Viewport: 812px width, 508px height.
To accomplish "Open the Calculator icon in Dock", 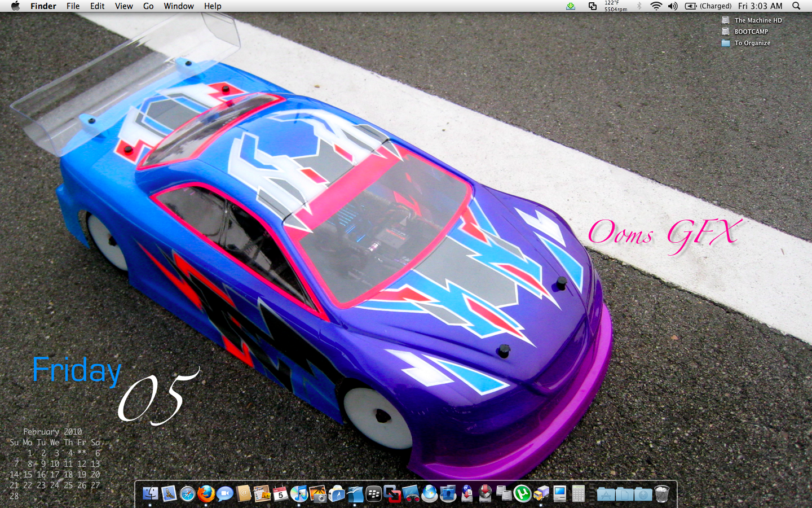I will point(578,494).
